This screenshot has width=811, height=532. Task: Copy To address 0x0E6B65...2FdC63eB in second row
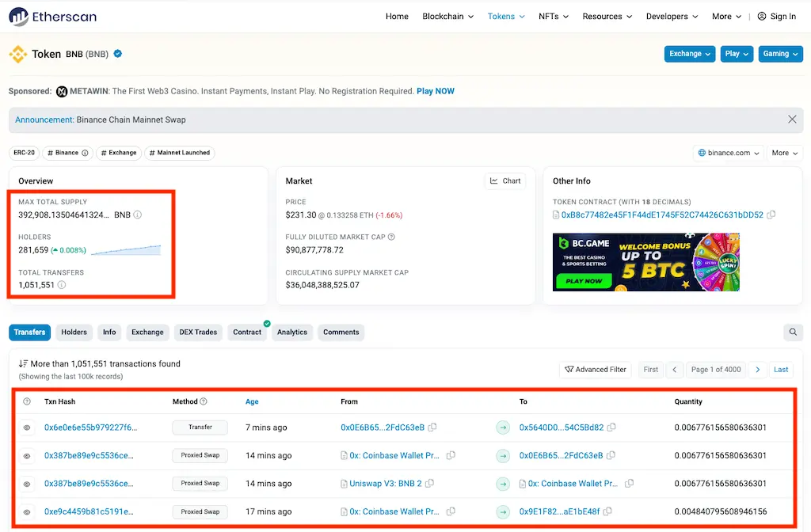[x=611, y=455]
